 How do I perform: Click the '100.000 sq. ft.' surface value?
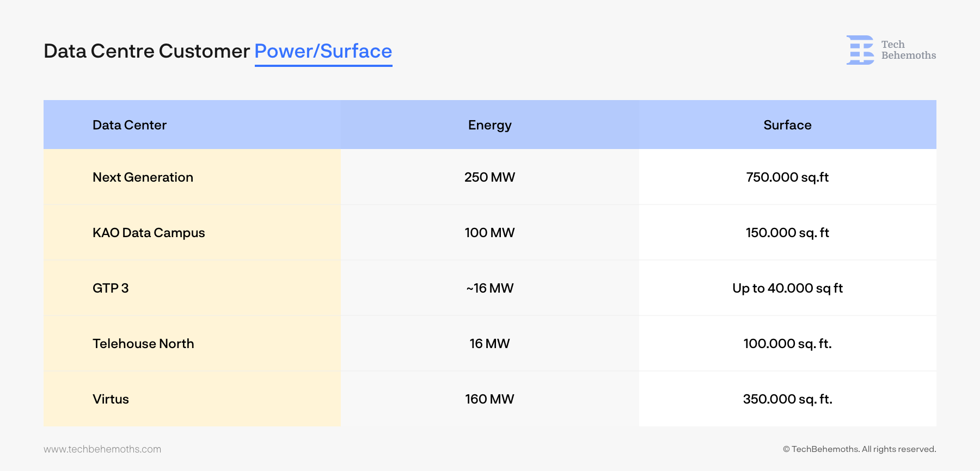[787, 344]
